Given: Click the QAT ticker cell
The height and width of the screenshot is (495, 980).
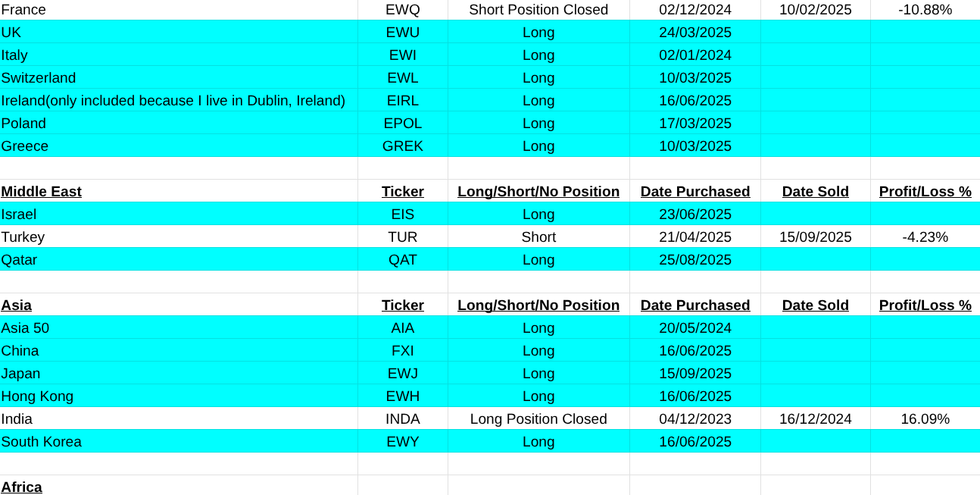Looking at the screenshot, I should click(x=402, y=259).
